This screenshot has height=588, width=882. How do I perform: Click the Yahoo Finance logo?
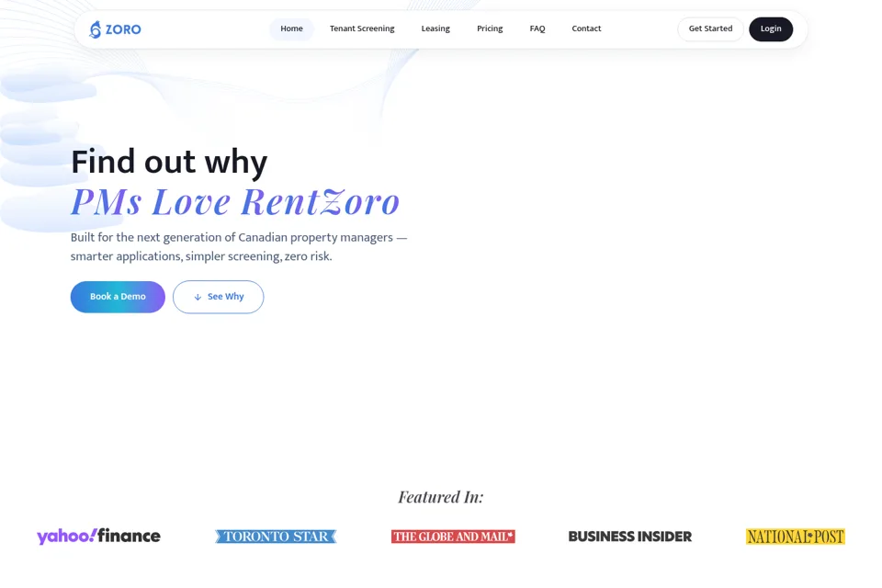(98, 537)
